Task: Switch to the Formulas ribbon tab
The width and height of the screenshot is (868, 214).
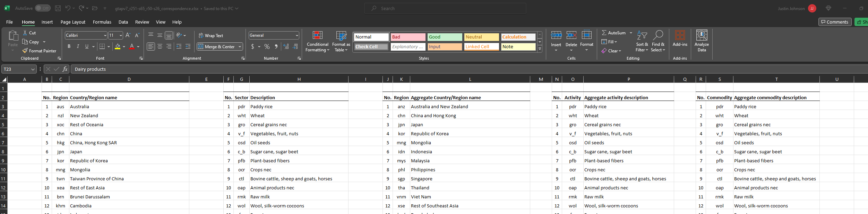Action: (102, 22)
